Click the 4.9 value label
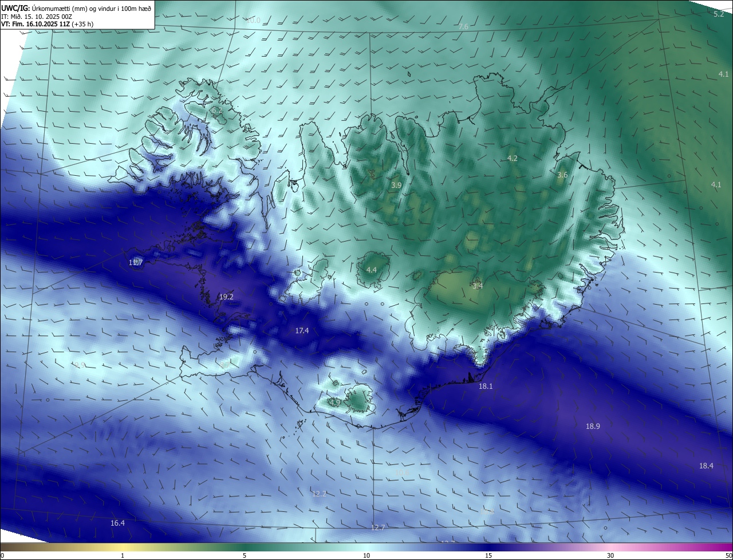Image resolution: width=733 pixels, height=560 pixels. (x=335, y=403)
